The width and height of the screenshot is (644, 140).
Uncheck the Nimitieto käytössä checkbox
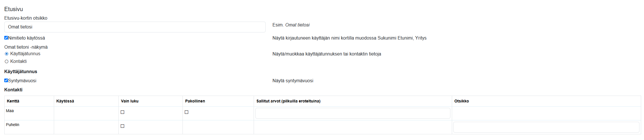point(6,38)
